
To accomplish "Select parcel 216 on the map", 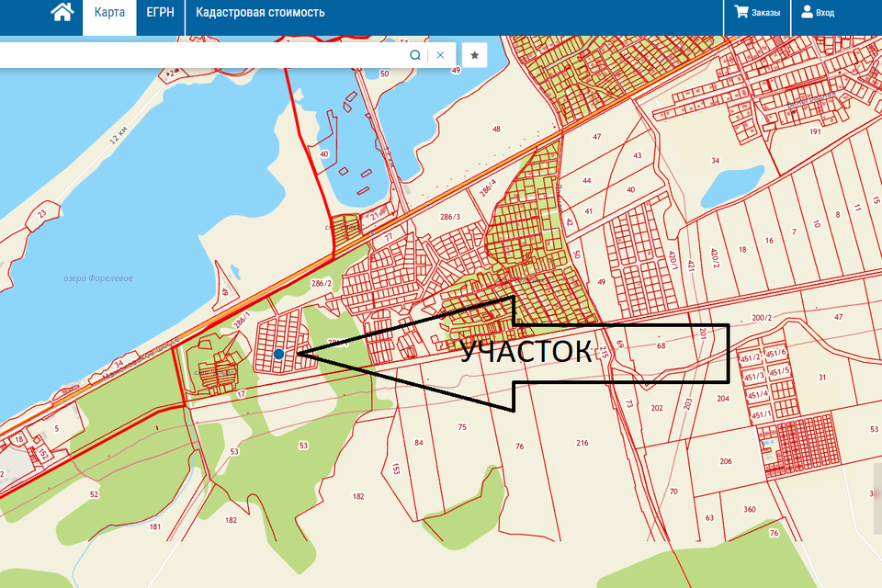I will (x=582, y=443).
